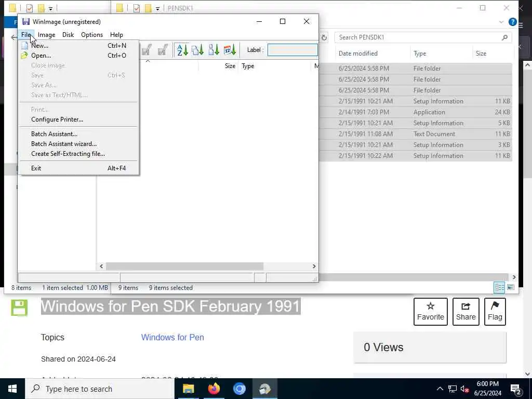Viewport: 532px width, 399px height.
Task: Expand the Explorer ribbon chevron
Action: 501,22
